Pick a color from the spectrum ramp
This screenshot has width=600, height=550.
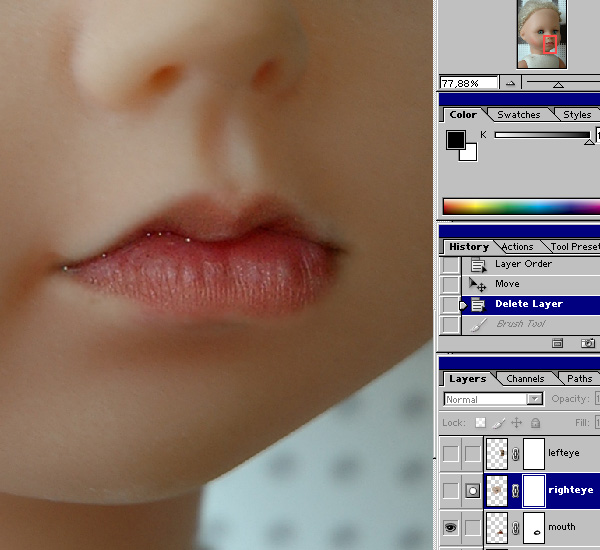(x=521, y=206)
